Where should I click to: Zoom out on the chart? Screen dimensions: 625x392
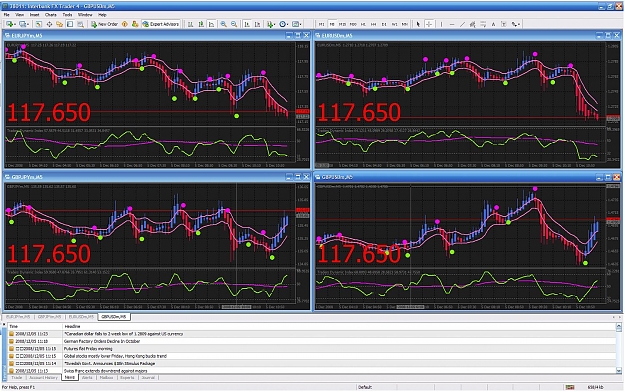pos(234,24)
